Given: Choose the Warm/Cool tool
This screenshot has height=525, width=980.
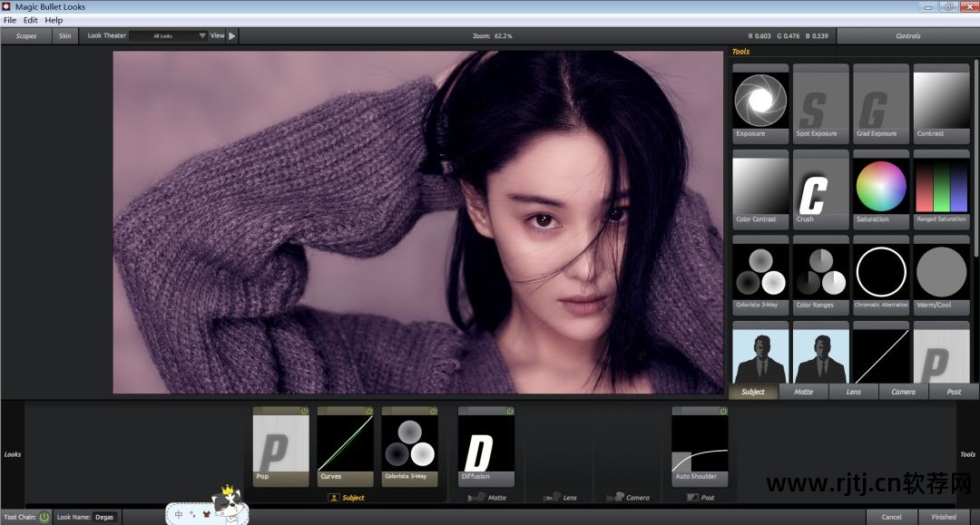Looking at the screenshot, I should point(941,275).
